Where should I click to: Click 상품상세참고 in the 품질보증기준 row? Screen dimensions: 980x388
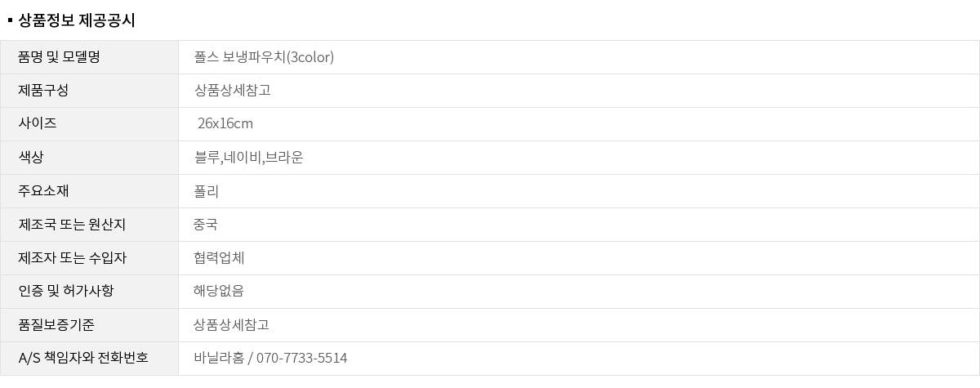pyautogui.click(x=232, y=325)
